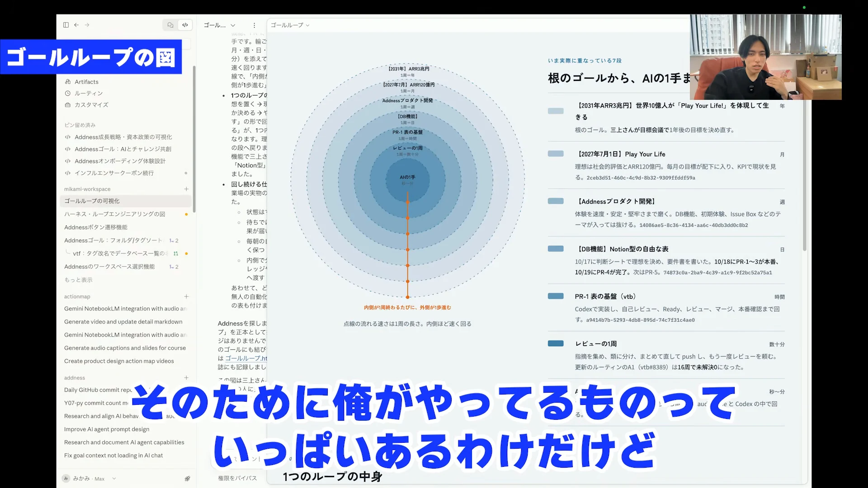Switch to the chat bubbles mode
Viewport: 868px width, 488px height.
coord(170,25)
